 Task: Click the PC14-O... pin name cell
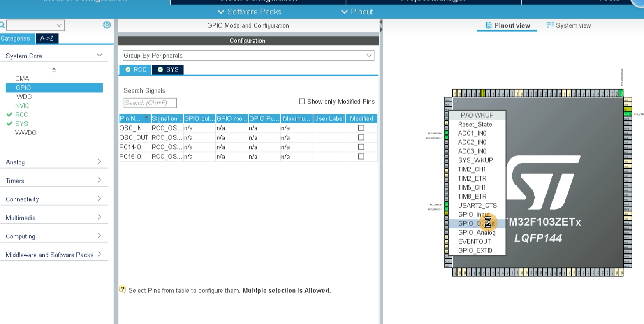coord(135,147)
